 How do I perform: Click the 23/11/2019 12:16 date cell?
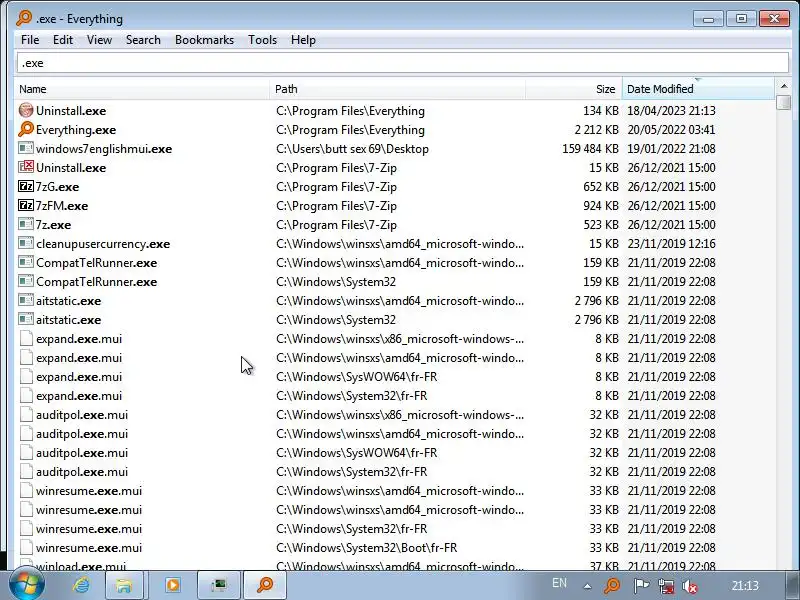(671, 243)
